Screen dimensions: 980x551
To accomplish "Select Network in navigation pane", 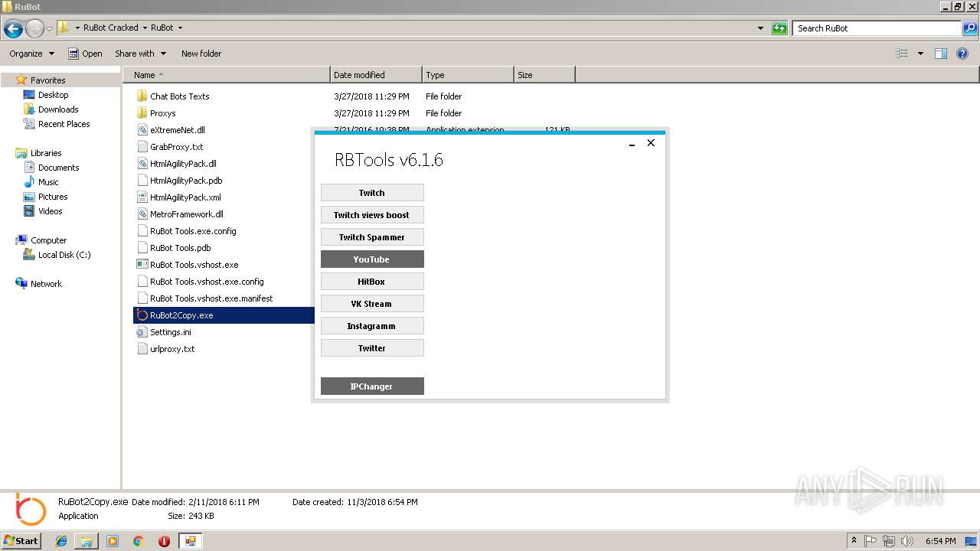I will (46, 284).
